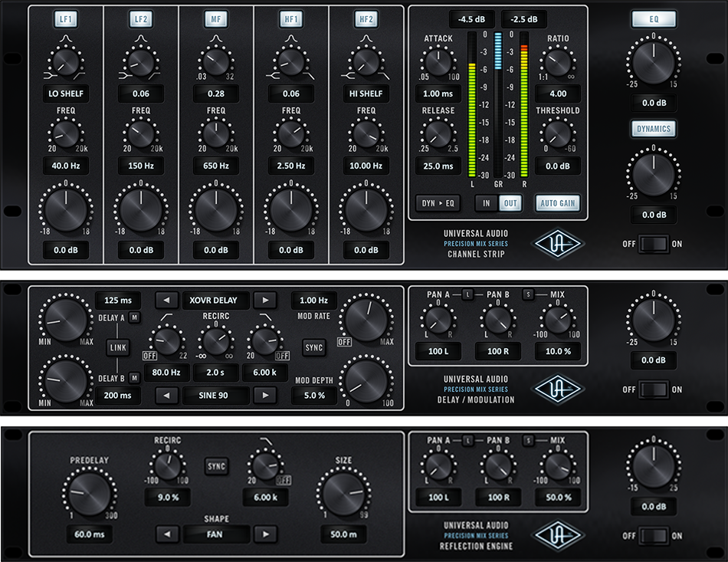Click the pan link L icon in Delay/Modulation
Screen dimensions: 728x562
(467, 294)
